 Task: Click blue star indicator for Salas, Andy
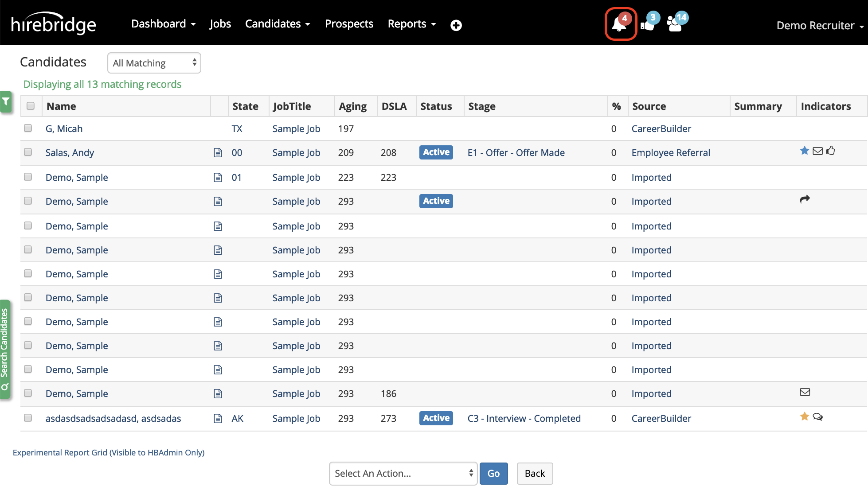tap(804, 151)
